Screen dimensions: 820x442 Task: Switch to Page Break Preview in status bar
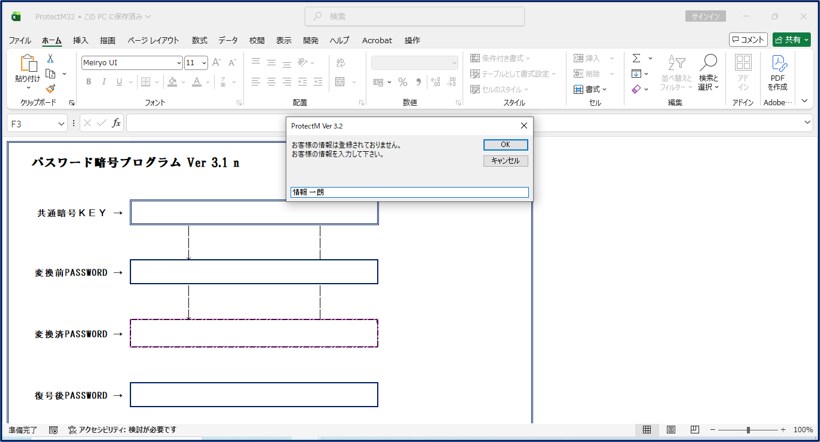tap(695, 429)
